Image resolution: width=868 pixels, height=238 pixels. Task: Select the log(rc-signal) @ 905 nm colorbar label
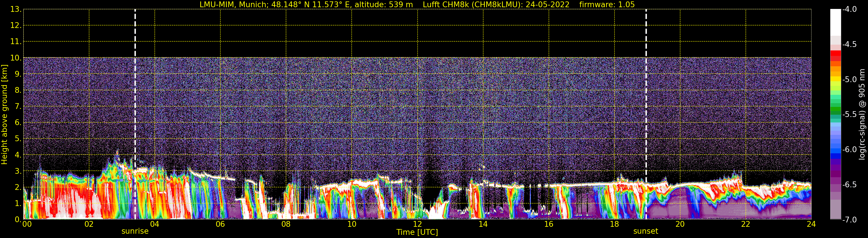[x=862, y=115]
